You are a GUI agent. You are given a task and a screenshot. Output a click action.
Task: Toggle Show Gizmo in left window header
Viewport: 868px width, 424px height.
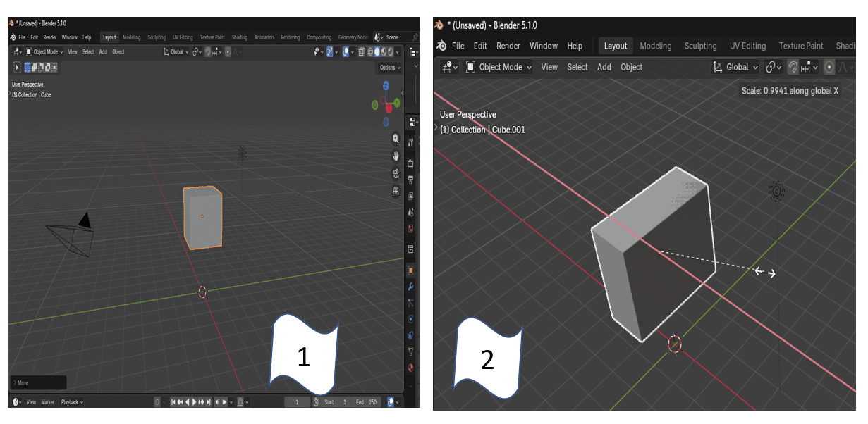329,51
